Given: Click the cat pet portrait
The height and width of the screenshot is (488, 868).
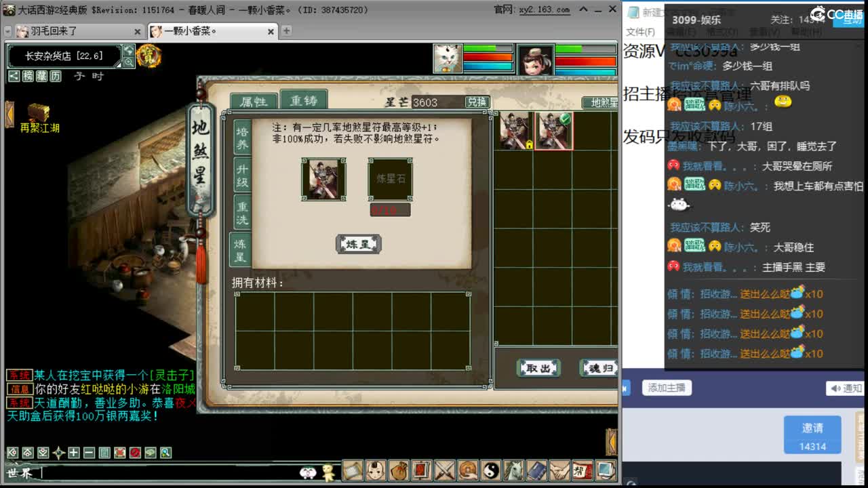Looking at the screenshot, I should pos(448,59).
